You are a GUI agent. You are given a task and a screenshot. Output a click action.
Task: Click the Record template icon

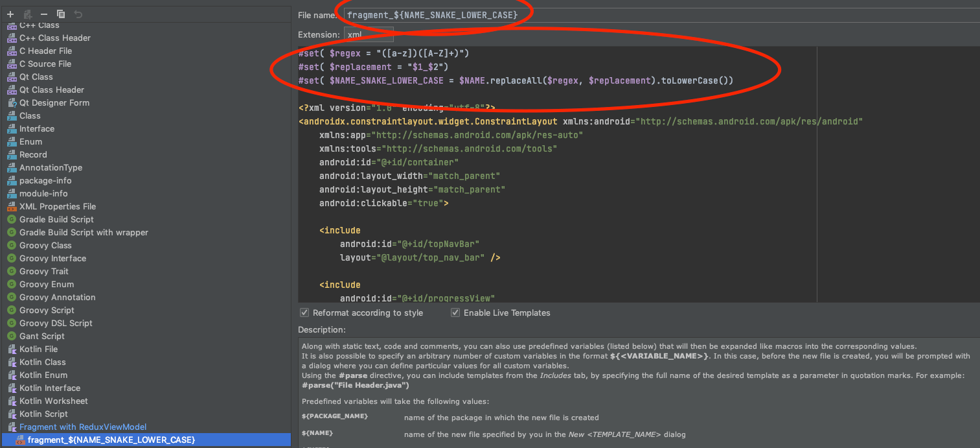pos(13,154)
